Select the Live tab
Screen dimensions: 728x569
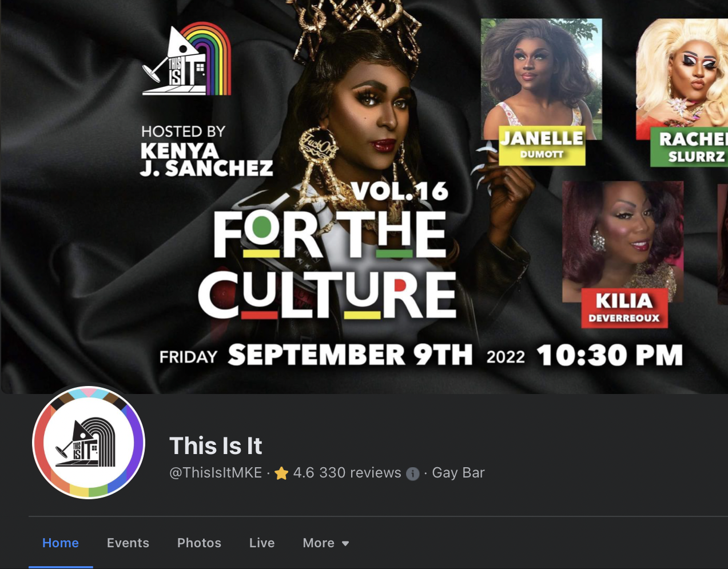262,543
